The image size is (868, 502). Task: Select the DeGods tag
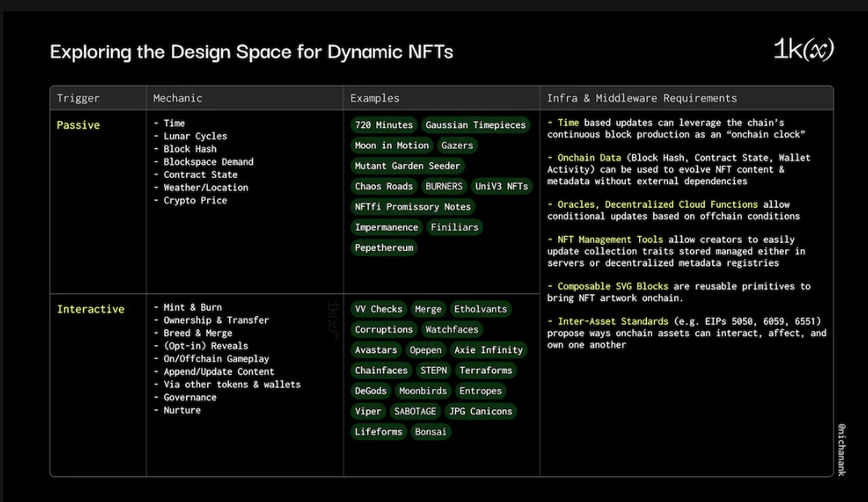pyautogui.click(x=371, y=392)
